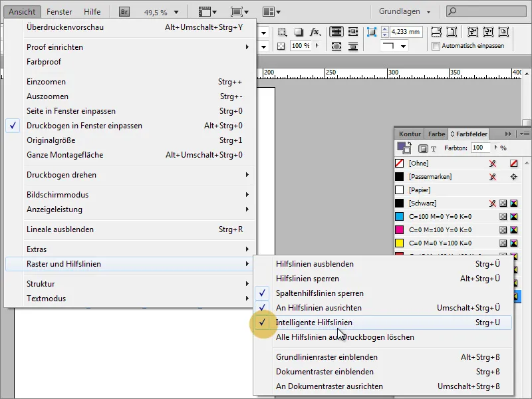
Task: Open the screen mode icon menu
Action: point(239,12)
